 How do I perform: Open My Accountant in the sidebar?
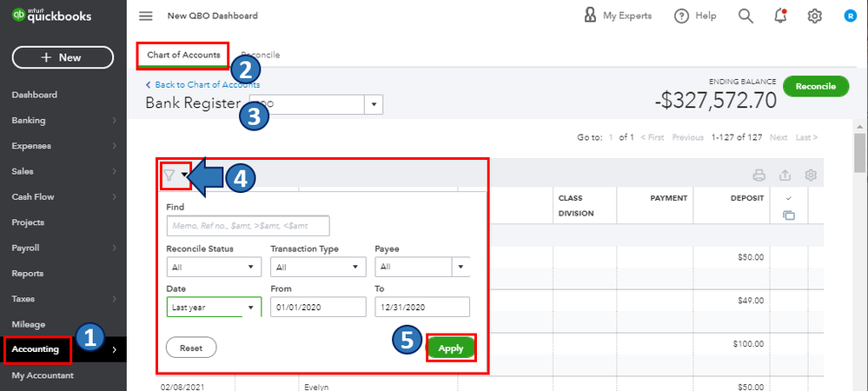click(x=43, y=375)
